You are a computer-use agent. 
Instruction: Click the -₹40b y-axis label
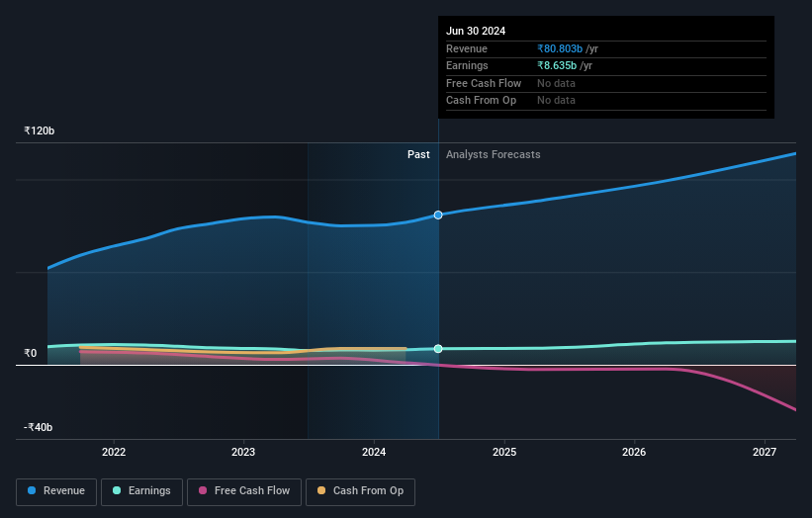(x=38, y=427)
